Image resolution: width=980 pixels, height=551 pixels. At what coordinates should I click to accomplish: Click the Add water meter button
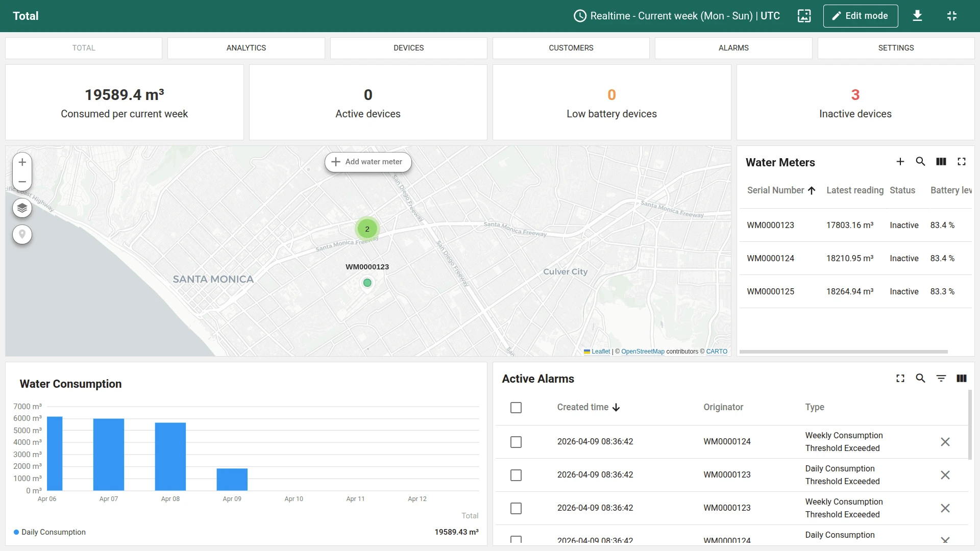pyautogui.click(x=368, y=162)
